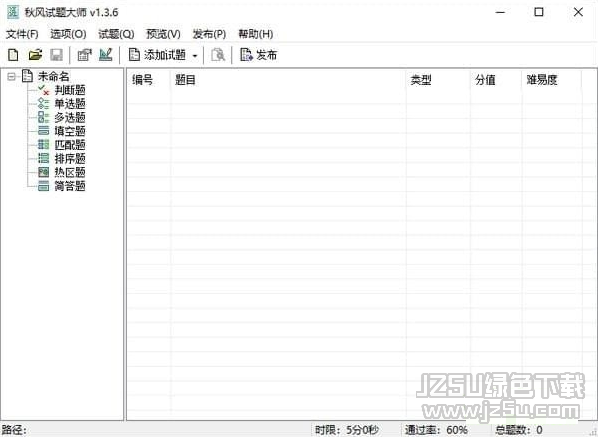Viewport: 598px width, 437px height.
Task: Minimize the 秋风试题大师 window
Action: pos(500,12)
